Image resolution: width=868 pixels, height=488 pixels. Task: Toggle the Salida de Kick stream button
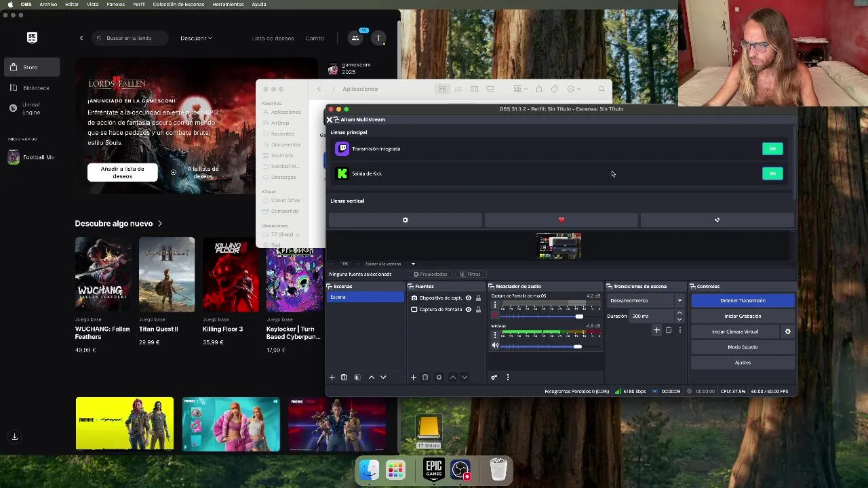[772, 174]
